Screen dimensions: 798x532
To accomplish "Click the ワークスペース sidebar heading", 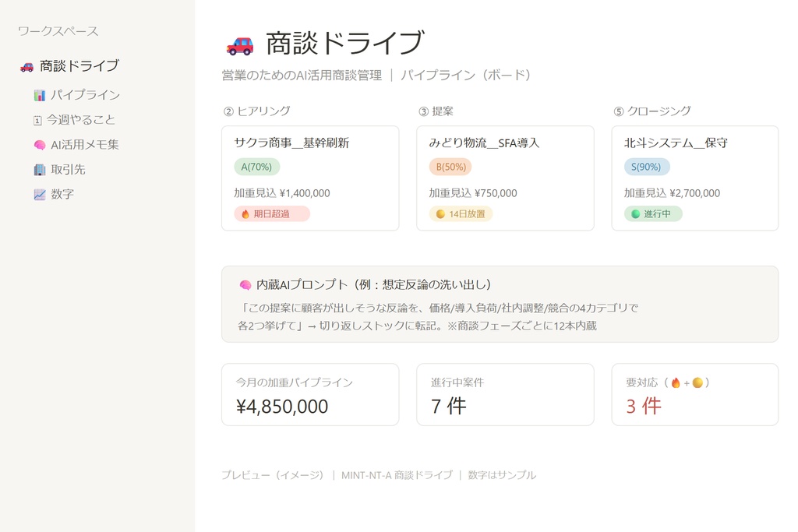I will (x=58, y=31).
